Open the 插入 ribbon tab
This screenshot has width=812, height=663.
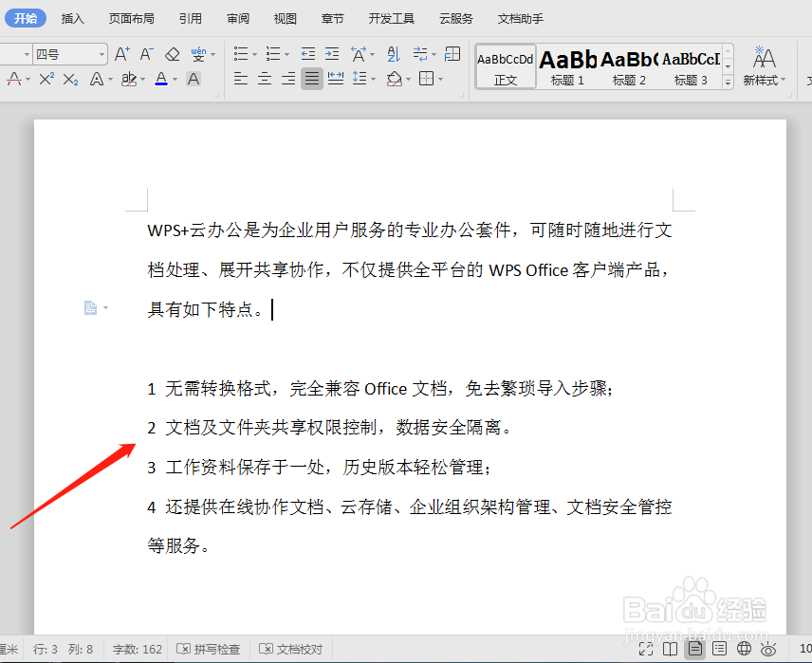72,19
